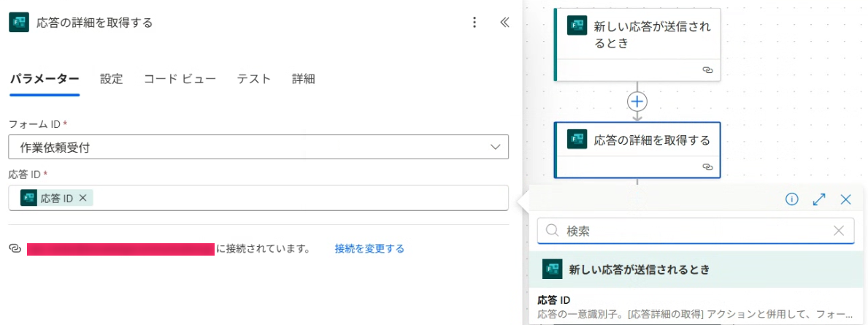Close the dynamic content popup
This screenshot has width=868, height=325.
pos(845,199)
